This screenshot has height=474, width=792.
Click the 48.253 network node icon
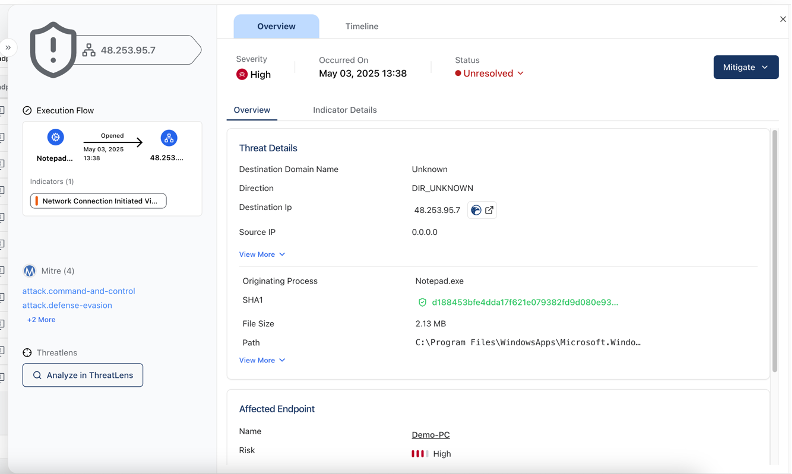168,137
